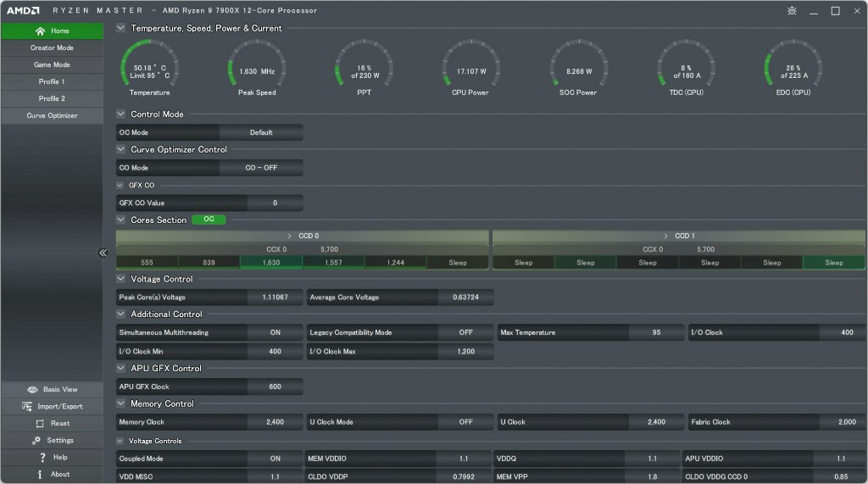Toggle the green OC switch in Cores Section
This screenshot has height=484, width=868.
point(209,220)
